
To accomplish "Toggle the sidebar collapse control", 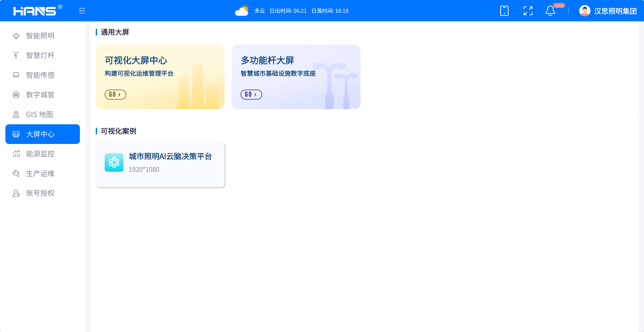I will click(x=82, y=11).
